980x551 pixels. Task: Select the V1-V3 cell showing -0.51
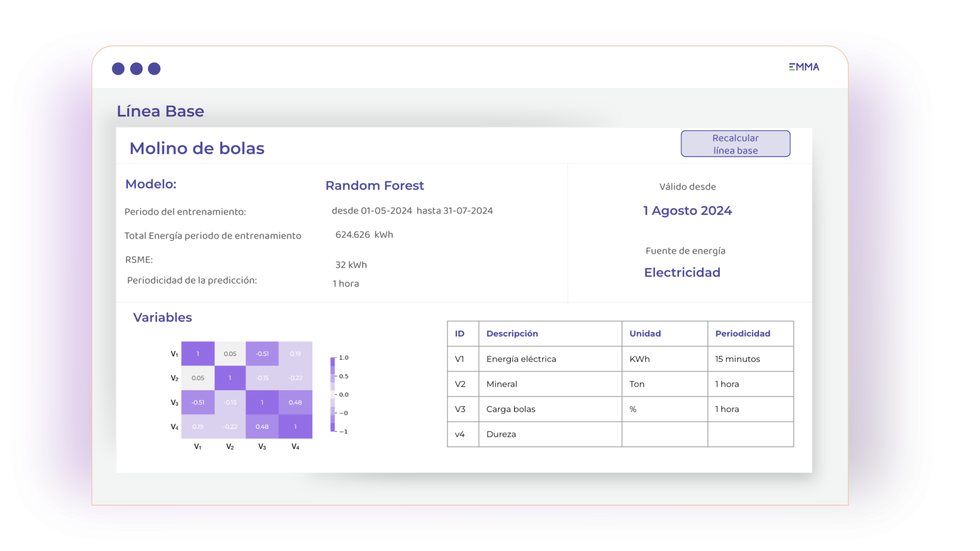point(262,354)
